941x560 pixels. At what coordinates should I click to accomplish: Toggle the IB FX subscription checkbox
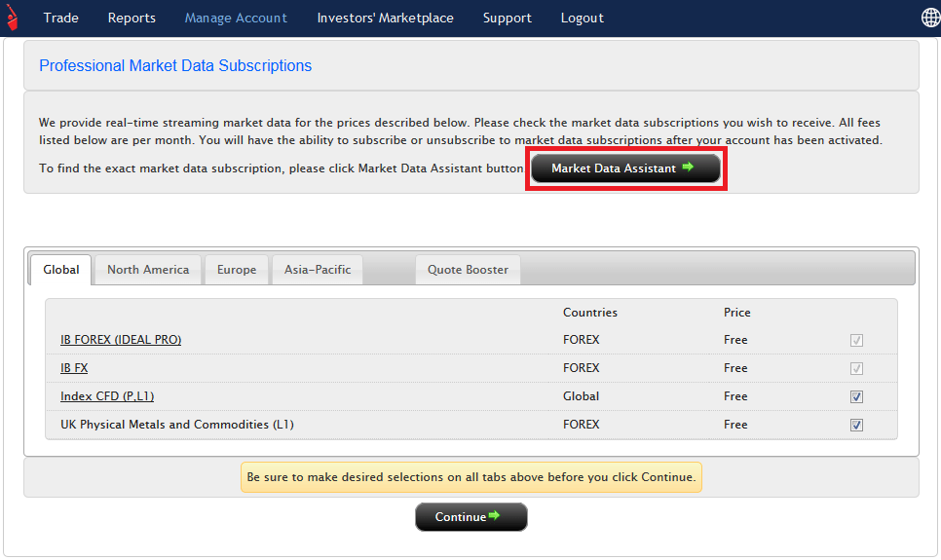click(x=856, y=368)
